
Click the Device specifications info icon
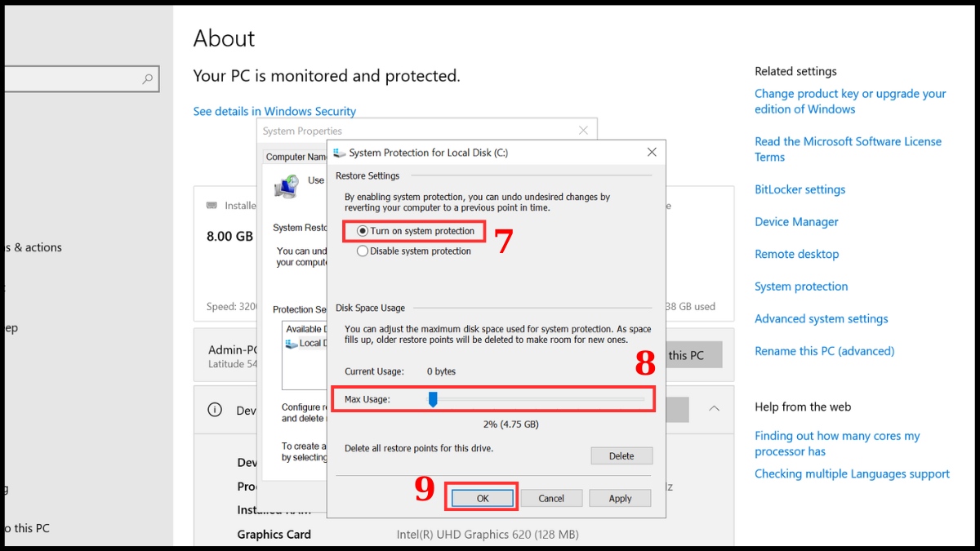pyautogui.click(x=215, y=410)
